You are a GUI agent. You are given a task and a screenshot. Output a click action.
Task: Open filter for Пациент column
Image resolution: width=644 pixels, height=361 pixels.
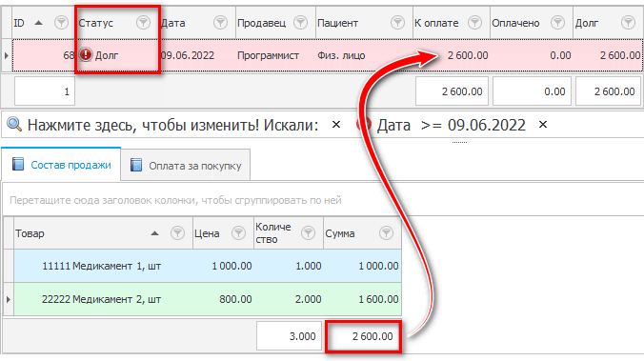tap(397, 23)
